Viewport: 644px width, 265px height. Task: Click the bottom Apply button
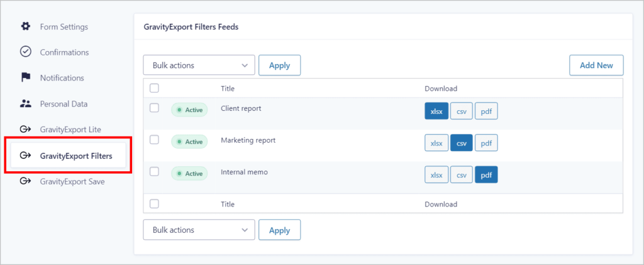(x=280, y=230)
